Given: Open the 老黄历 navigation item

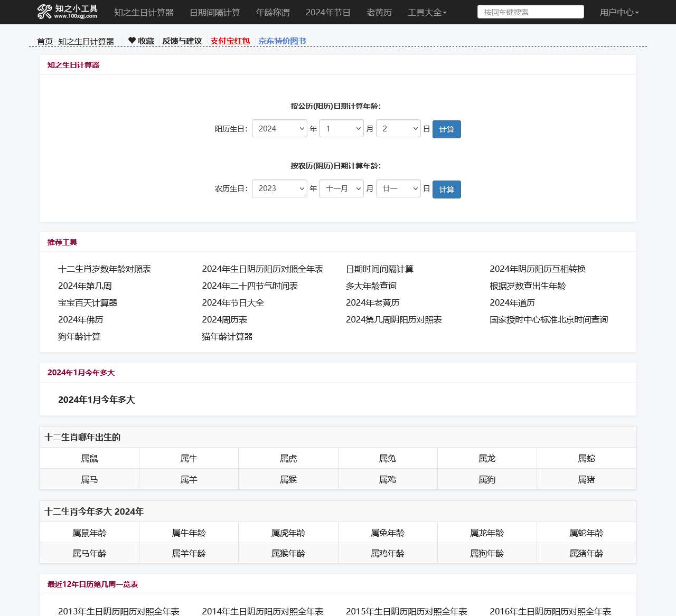Looking at the screenshot, I should pos(379,12).
